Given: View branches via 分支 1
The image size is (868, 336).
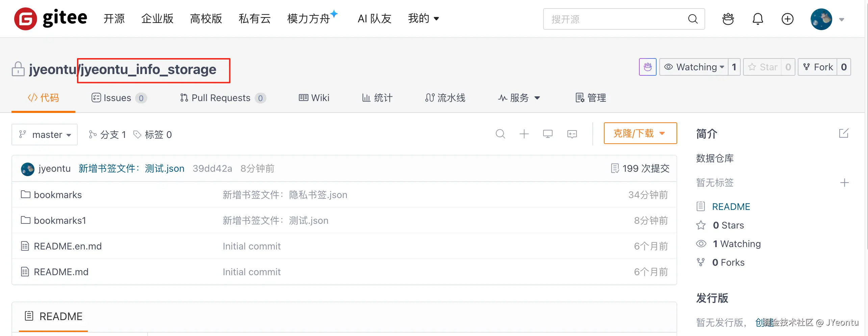Looking at the screenshot, I should (107, 135).
